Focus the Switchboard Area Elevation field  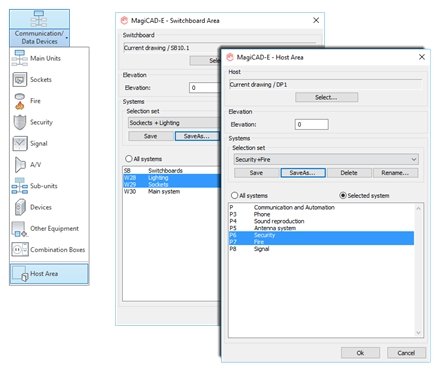point(204,88)
